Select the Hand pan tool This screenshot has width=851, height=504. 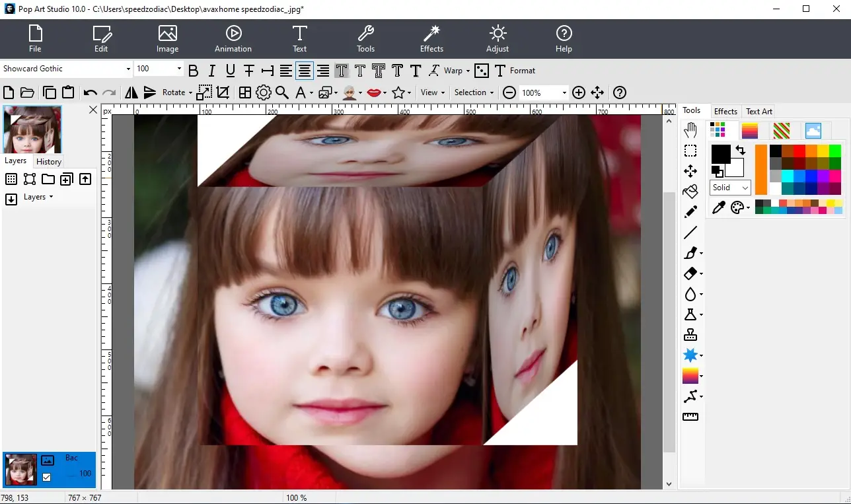690,130
